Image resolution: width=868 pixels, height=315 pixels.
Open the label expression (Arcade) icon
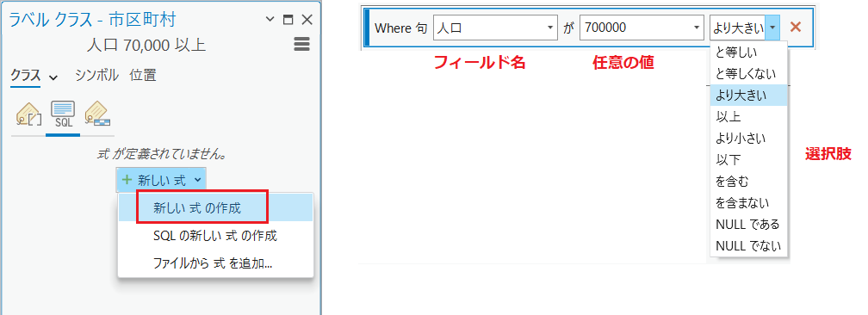coord(28,114)
